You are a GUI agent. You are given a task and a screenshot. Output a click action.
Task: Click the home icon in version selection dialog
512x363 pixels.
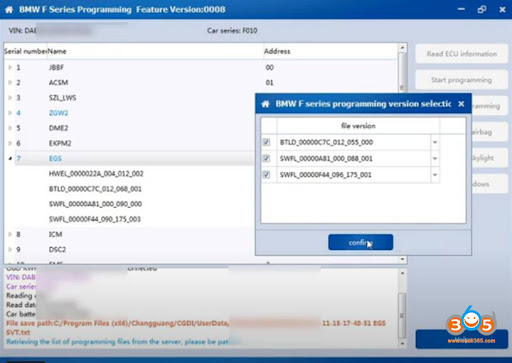point(265,104)
